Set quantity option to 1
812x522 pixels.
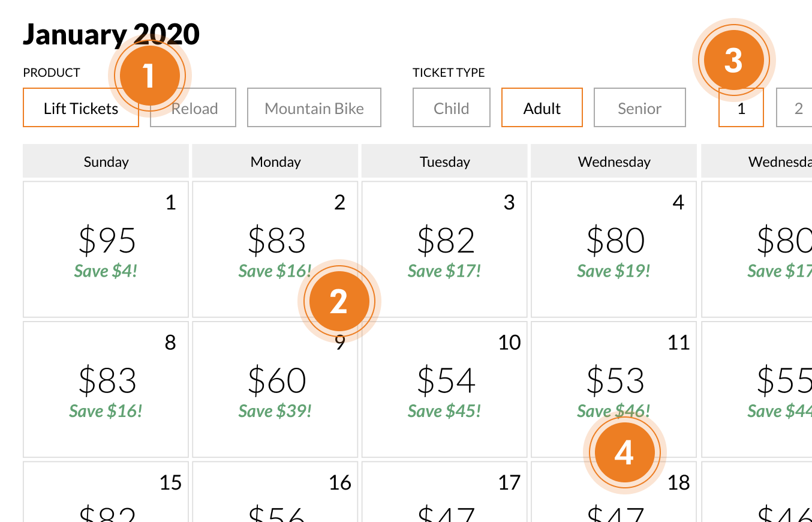coord(741,109)
